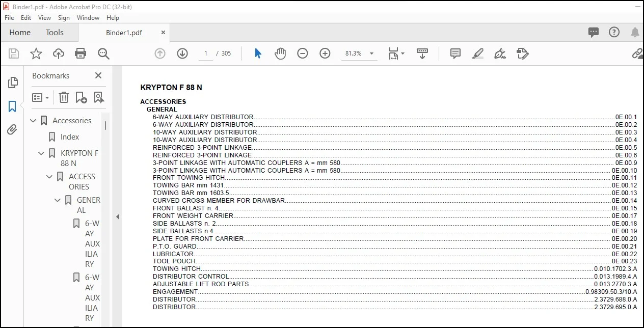This screenshot has height=328, width=644.
Task: Click the share link icon
Action: point(637,53)
